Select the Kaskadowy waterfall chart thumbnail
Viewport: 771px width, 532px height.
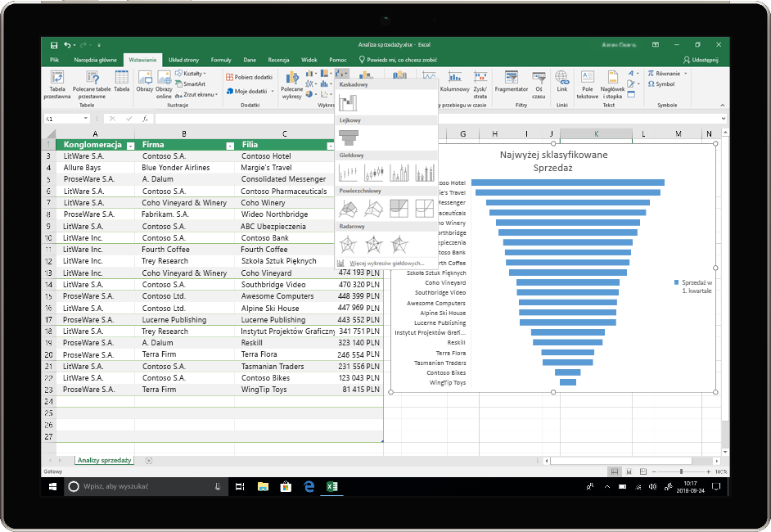pyautogui.click(x=348, y=103)
